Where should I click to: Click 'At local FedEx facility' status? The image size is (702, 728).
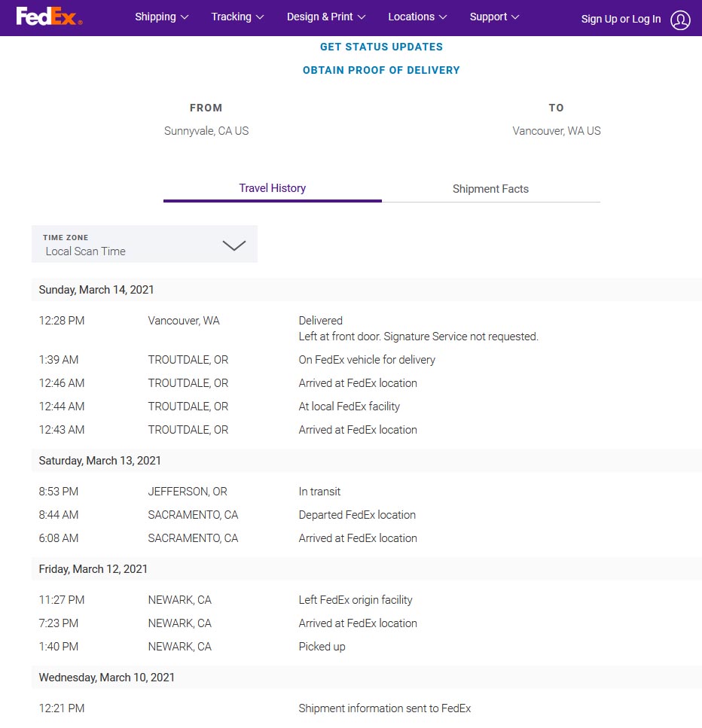click(349, 407)
